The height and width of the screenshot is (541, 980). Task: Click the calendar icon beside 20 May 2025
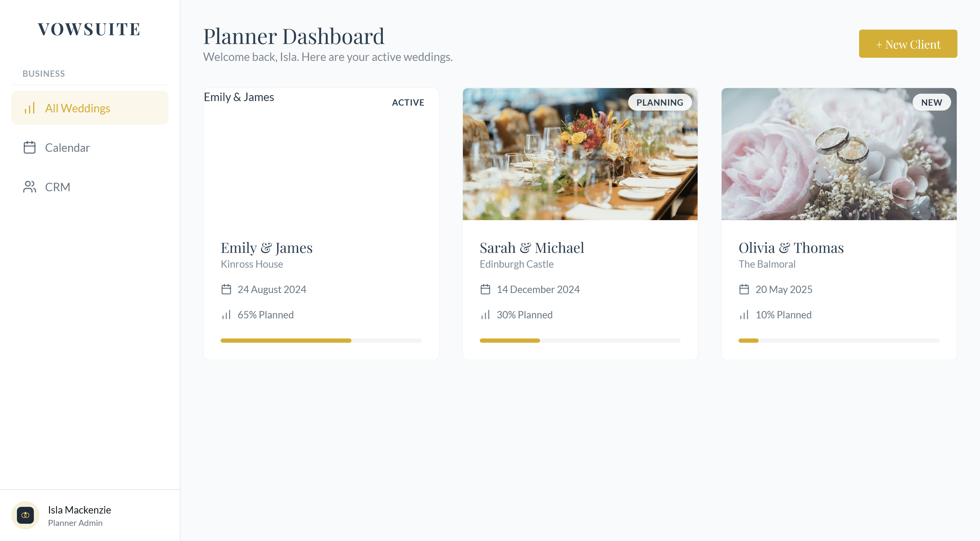pos(744,289)
